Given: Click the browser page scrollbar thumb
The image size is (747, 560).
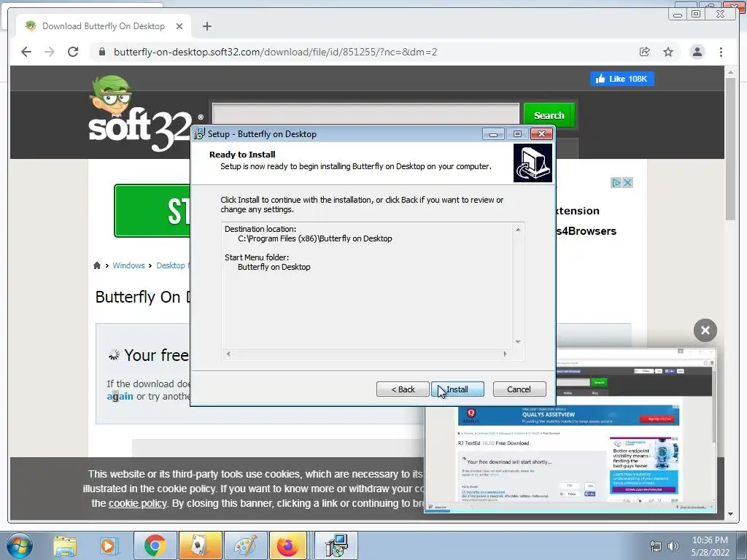Looking at the screenshot, I should coord(730,149).
